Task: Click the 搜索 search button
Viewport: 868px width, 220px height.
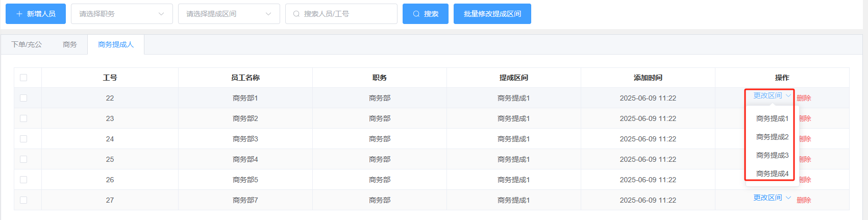Action: coord(425,14)
